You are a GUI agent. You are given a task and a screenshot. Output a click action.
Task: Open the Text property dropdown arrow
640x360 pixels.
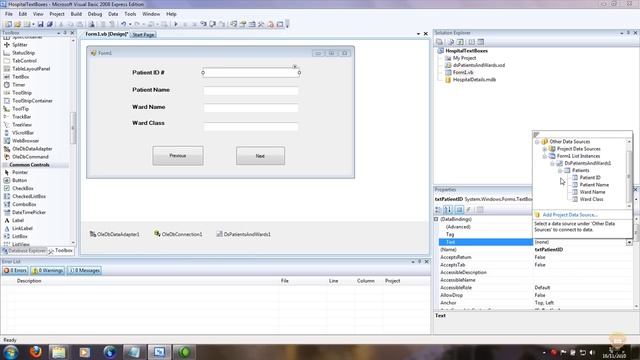tap(629, 242)
